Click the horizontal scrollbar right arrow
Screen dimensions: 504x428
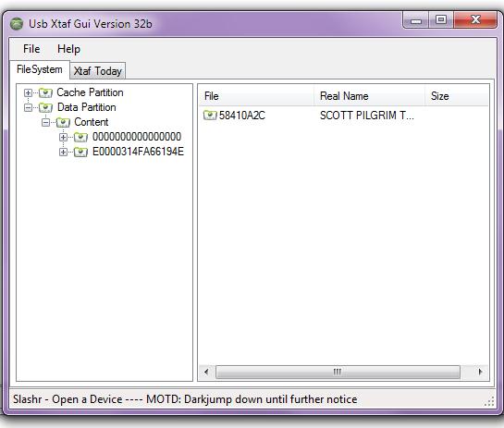click(x=480, y=373)
